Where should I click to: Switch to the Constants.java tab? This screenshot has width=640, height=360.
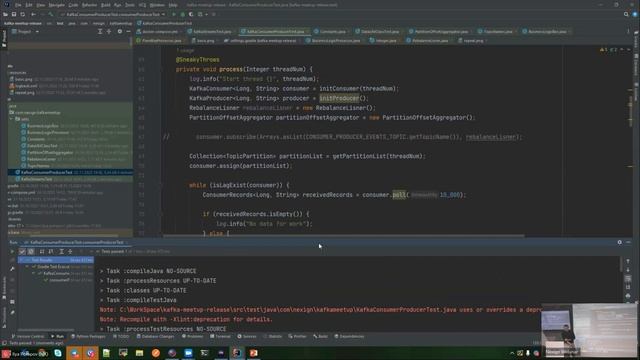(x=332, y=31)
